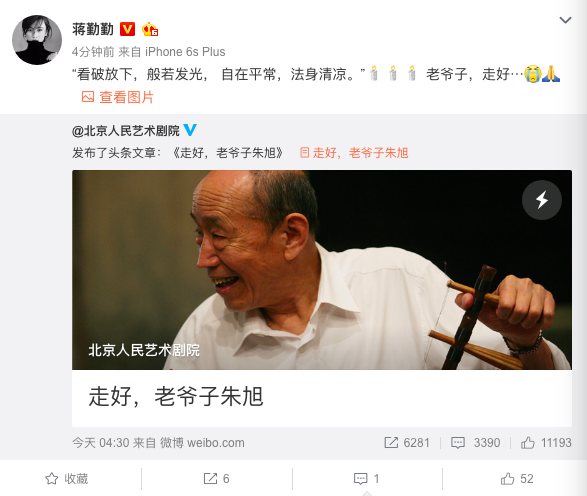Click the post timestamp 4分钟前
Viewport: 587px width, 496px height.
pyautogui.click(x=93, y=52)
